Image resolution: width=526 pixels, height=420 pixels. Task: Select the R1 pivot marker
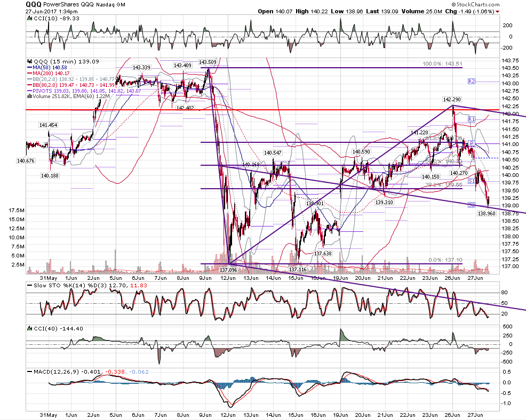coord(472,119)
